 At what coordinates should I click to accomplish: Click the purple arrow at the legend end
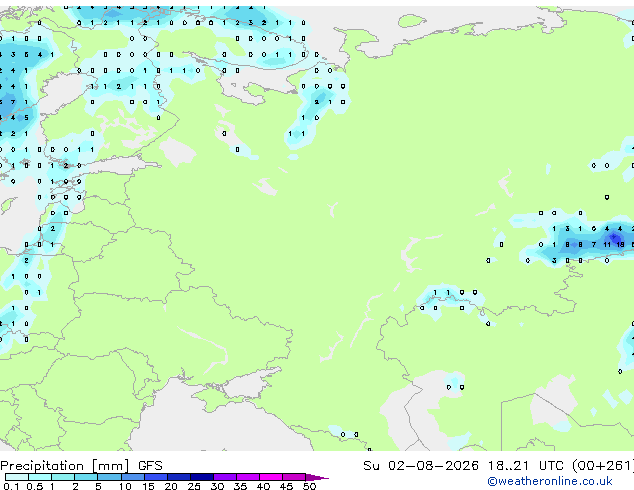(x=317, y=477)
